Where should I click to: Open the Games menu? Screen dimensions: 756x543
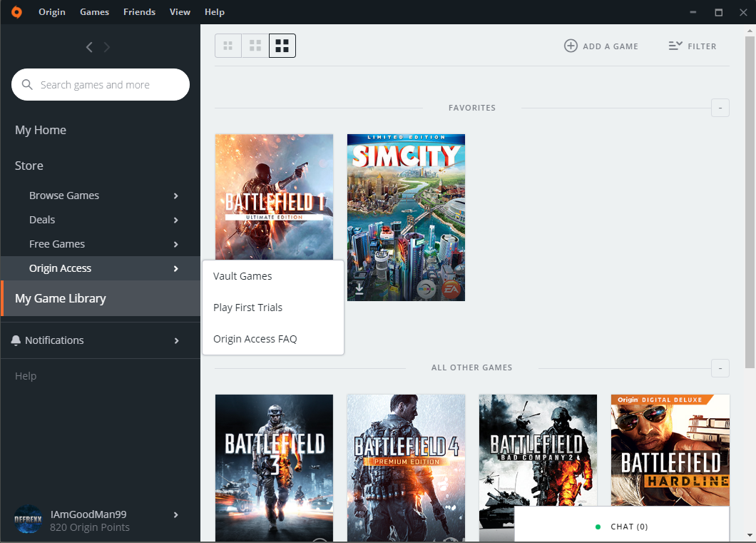click(94, 12)
